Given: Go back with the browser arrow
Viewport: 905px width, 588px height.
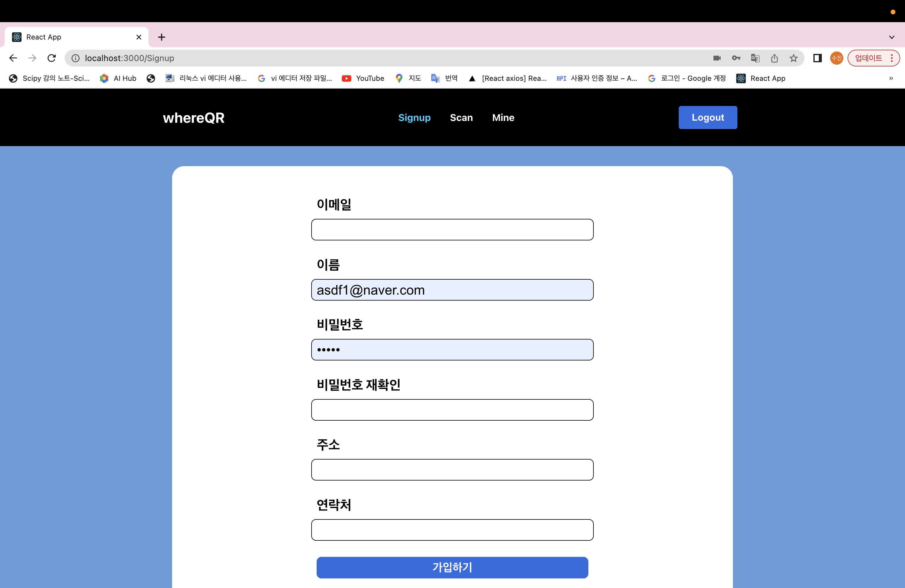Looking at the screenshot, I should [13, 58].
